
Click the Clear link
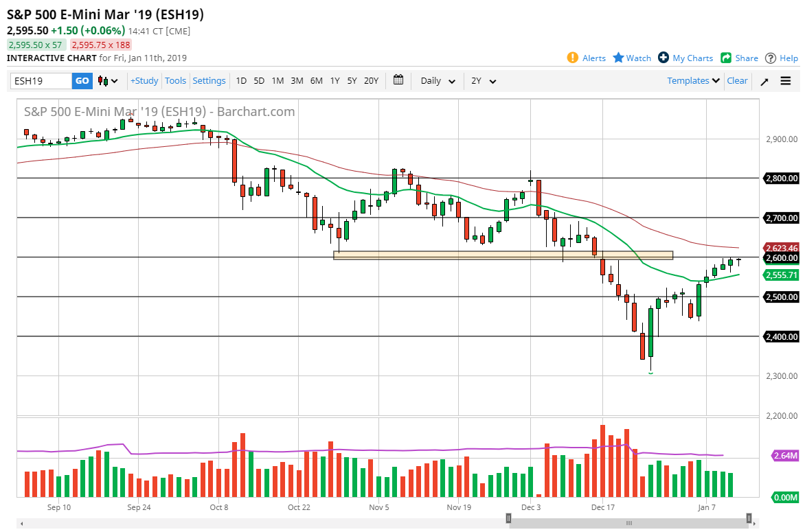(x=737, y=80)
